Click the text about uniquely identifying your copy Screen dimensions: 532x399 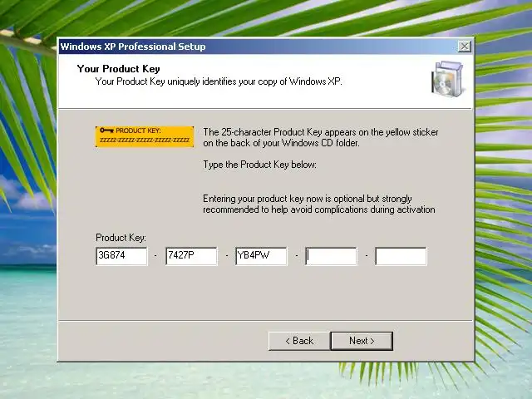coord(219,81)
